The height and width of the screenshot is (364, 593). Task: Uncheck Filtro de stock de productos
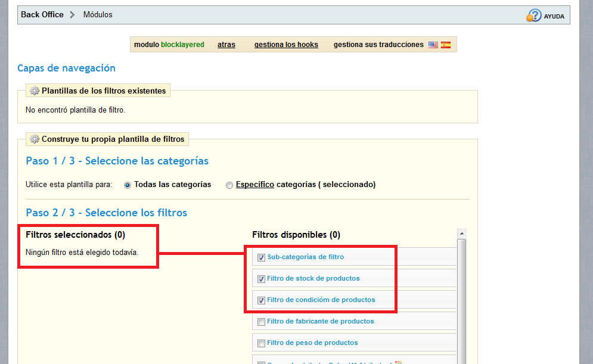tap(261, 279)
